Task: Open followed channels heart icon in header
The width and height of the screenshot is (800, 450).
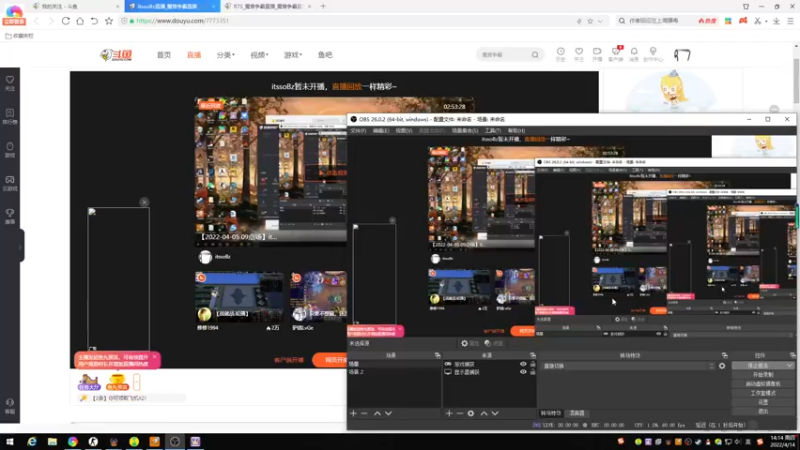Action: [x=579, y=54]
